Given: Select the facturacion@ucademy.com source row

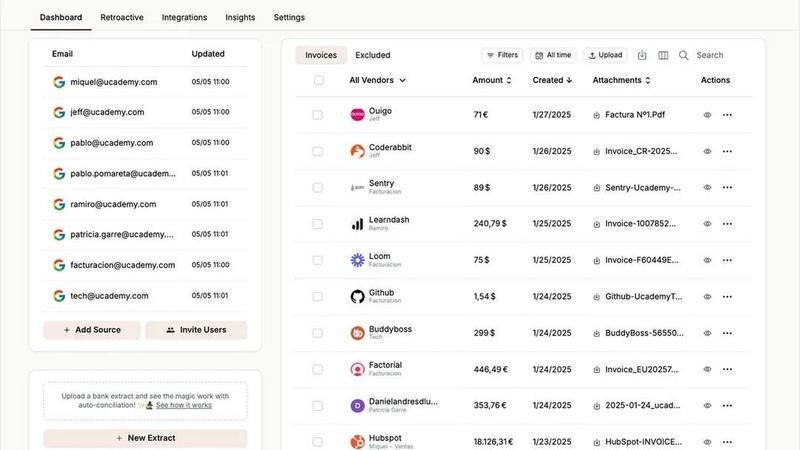Looking at the screenshot, I should (x=145, y=265).
